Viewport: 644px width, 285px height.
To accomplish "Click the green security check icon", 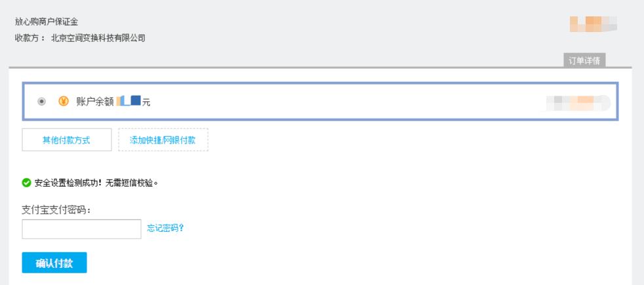I will 26,182.
